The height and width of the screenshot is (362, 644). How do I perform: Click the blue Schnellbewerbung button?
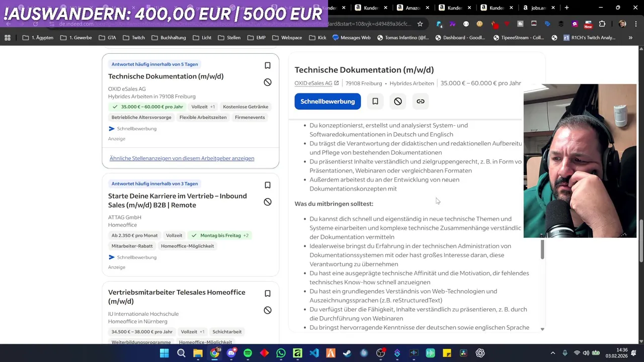328,101
